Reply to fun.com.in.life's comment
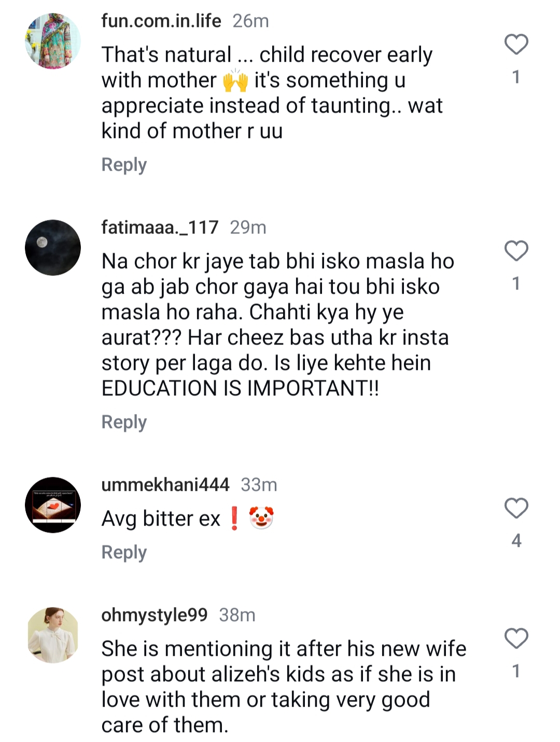 (123, 165)
